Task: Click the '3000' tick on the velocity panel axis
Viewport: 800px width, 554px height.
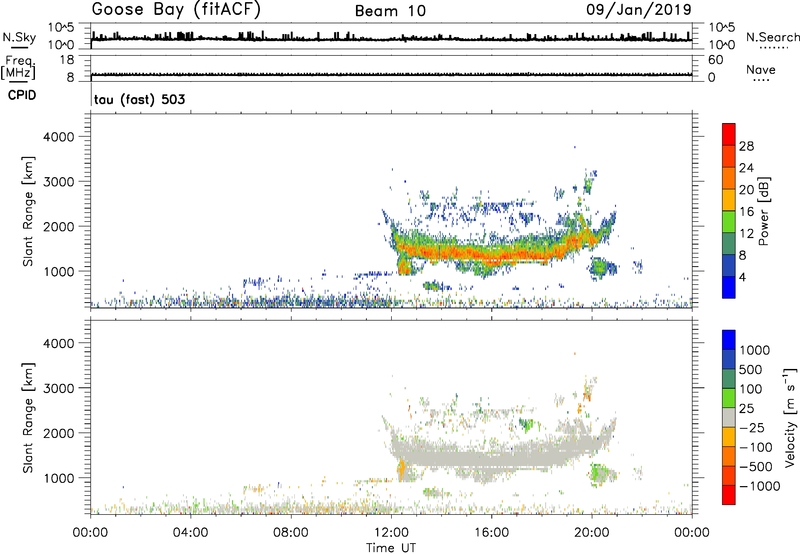Action: (59, 388)
